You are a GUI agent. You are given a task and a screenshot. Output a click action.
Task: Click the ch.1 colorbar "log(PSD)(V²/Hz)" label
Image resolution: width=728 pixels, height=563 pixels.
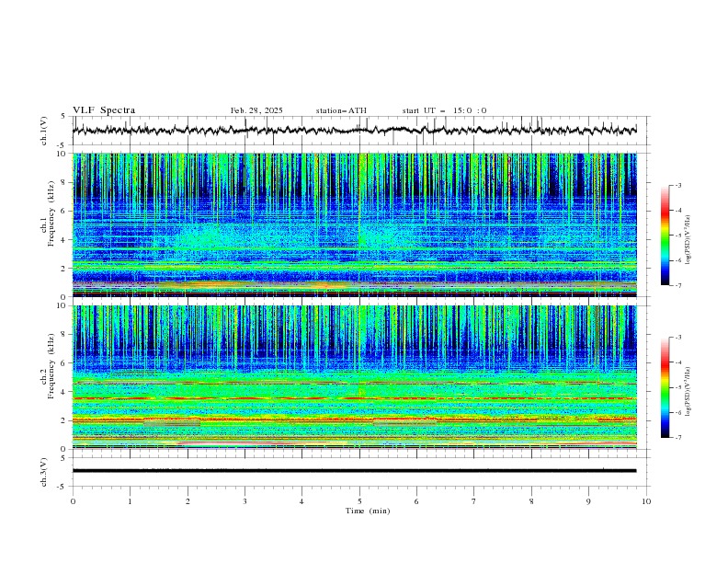tap(688, 240)
